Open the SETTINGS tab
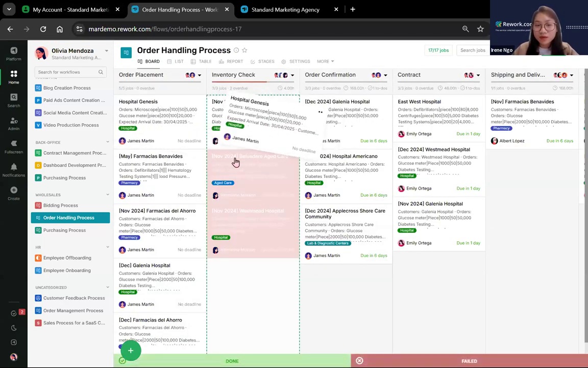This screenshot has width=588, height=368. (296, 61)
